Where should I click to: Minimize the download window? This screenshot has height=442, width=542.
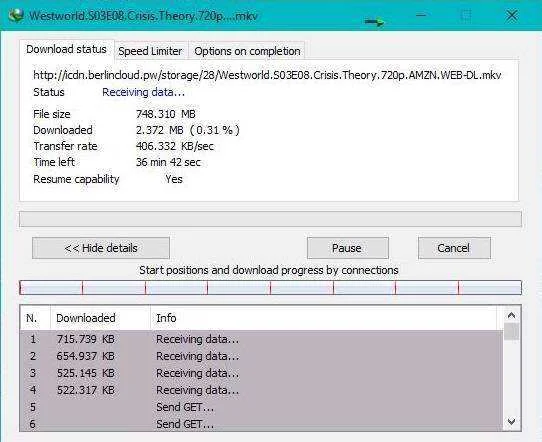pyautogui.click(x=421, y=15)
